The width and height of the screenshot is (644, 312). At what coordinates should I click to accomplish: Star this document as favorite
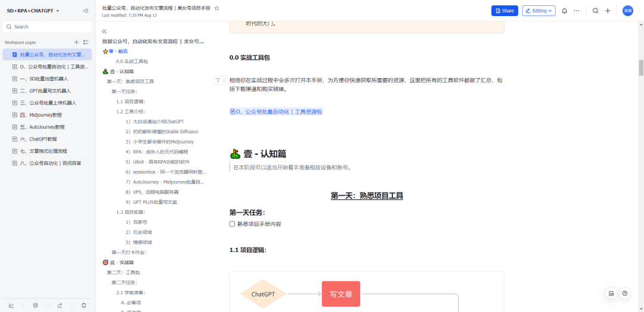pos(217,8)
